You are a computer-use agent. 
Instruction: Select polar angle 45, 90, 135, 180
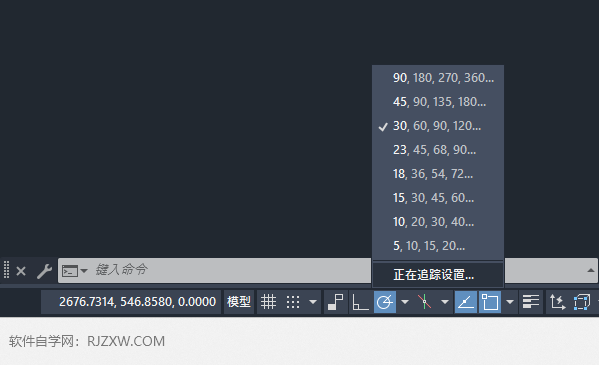click(x=438, y=102)
